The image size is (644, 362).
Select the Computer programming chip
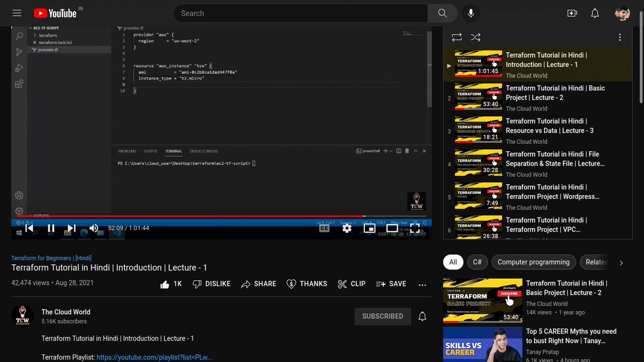(533, 262)
